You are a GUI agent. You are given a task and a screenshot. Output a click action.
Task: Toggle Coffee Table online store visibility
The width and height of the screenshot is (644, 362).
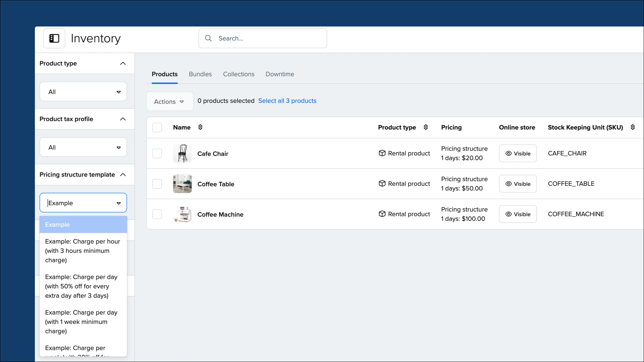[518, 184]
